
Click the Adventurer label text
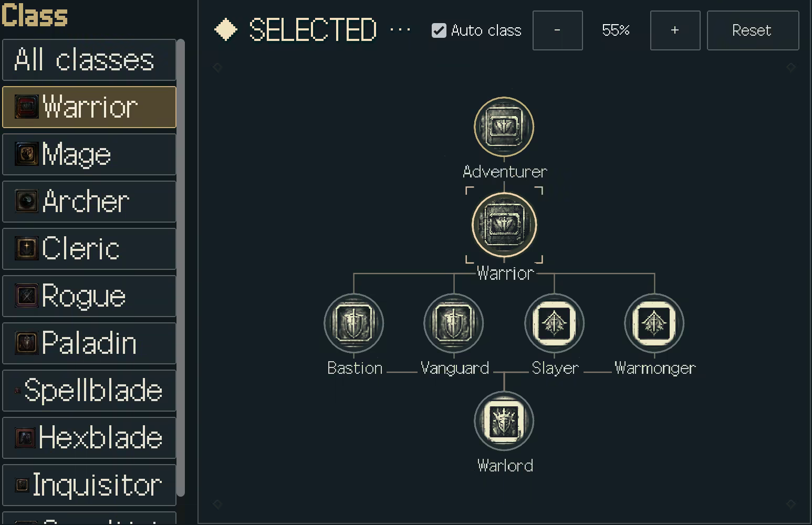coord(505,172)
